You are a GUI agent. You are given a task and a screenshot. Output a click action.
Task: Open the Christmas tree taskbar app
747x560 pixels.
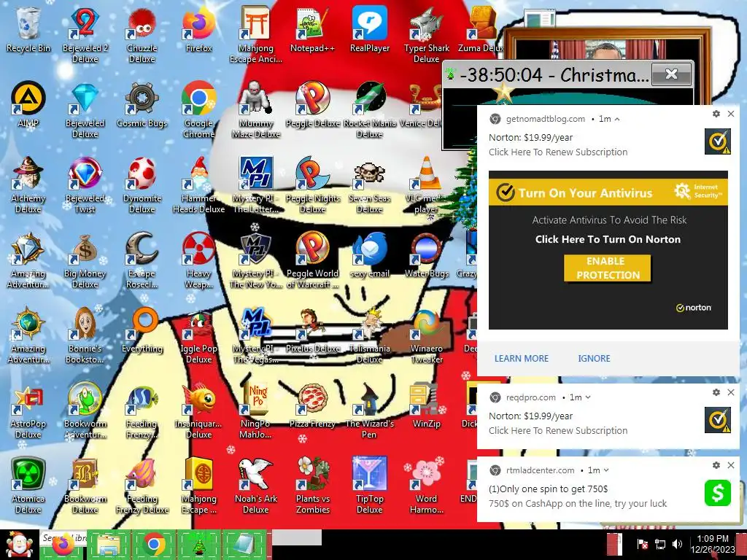click(199, 545)
